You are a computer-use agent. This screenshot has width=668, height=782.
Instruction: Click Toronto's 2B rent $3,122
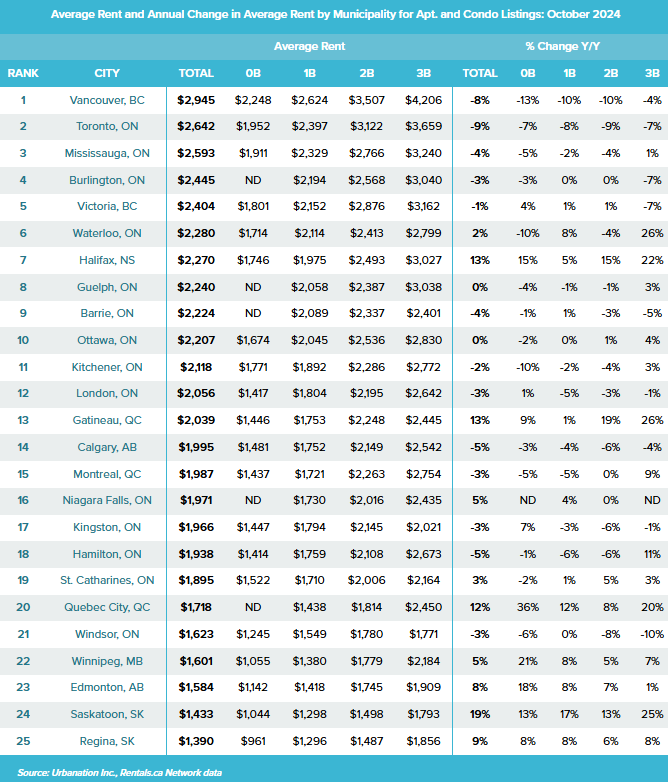(367, 126)
